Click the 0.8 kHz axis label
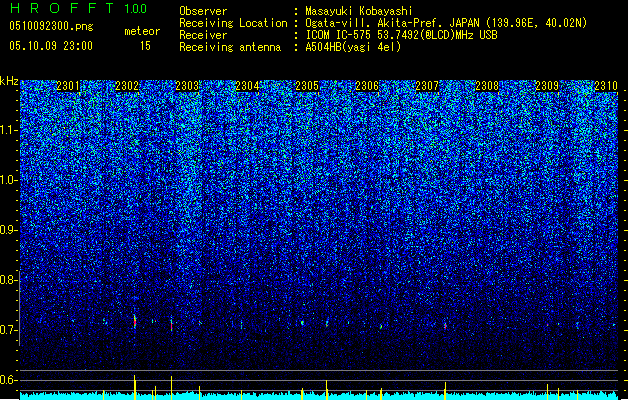The image size is (629, 400). click(9, 280)
